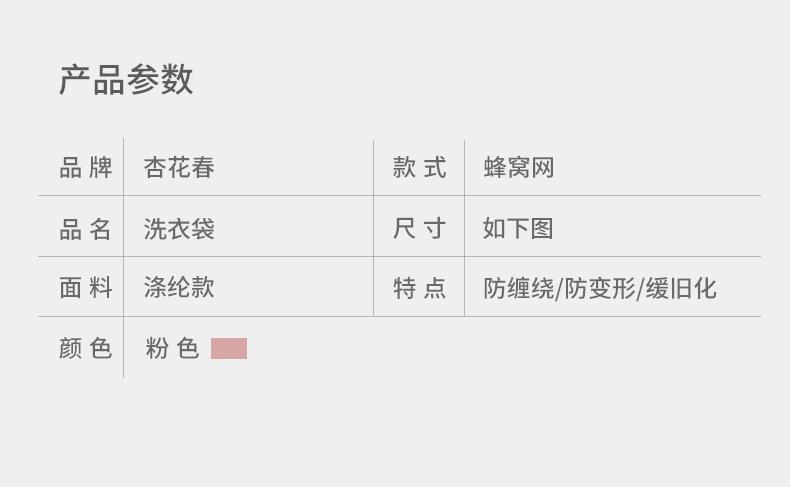Click the 缓旧化 feature text
The width and height of the screenshot is (790, 487).
point(681,289)
